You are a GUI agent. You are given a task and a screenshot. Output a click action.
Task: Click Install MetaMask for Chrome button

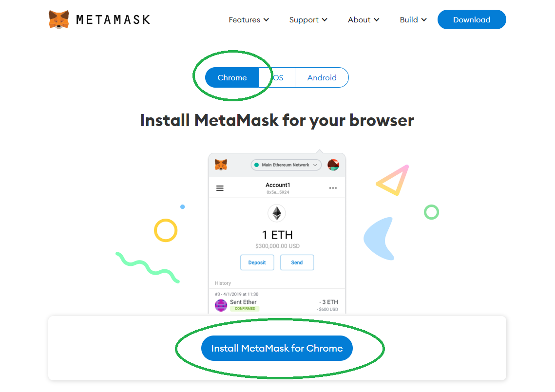click(x=277, y=348)
